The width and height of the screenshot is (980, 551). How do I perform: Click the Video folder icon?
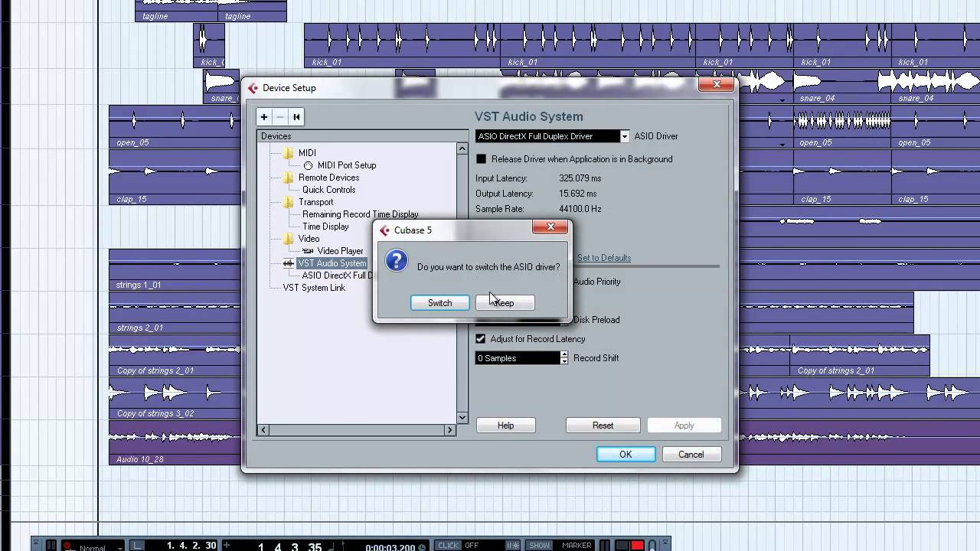288,239
